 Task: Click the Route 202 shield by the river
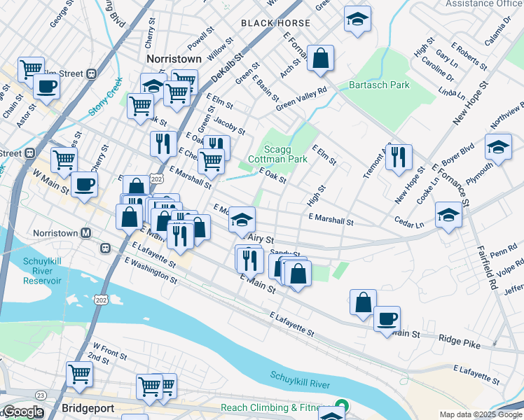pos(101,300)
